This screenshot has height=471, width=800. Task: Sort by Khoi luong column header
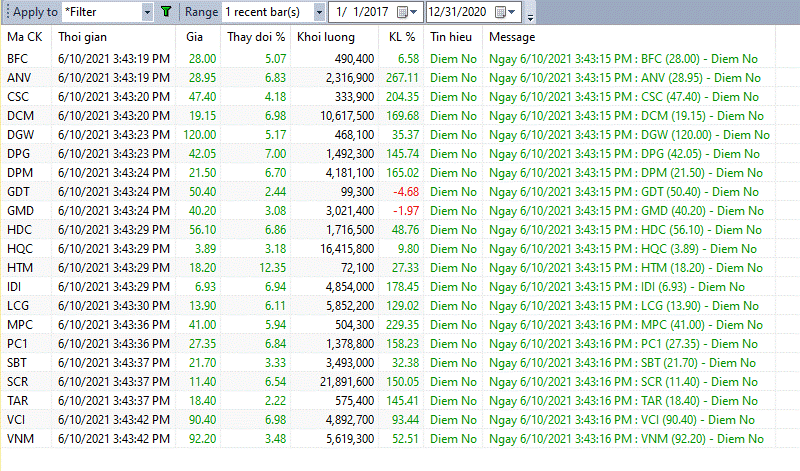(326, 37)
